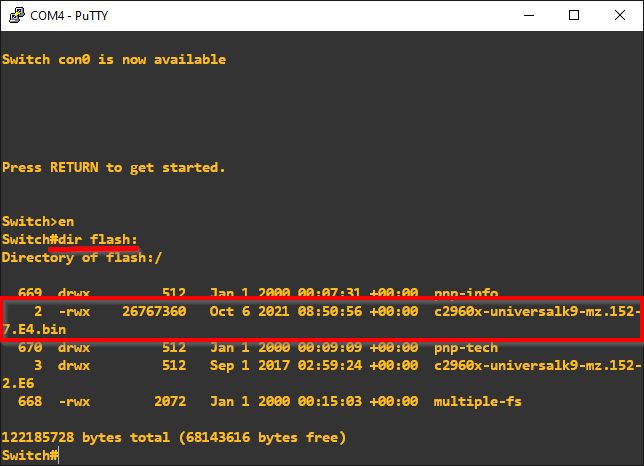Viewport: 644px width, 466px height.
Task: Click the PuTTY icon in title bar
Action: tap(13, 15)
